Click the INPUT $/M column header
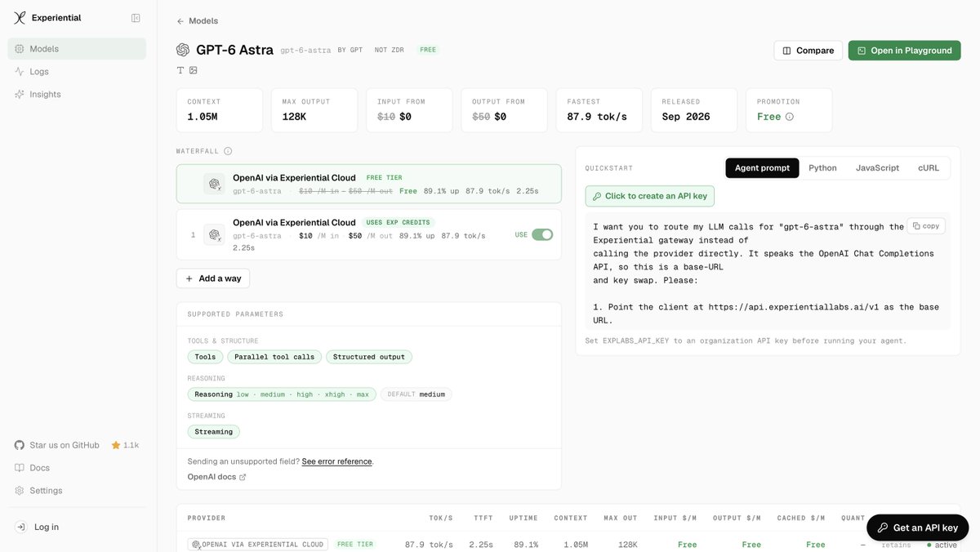980x552 pixels. [675, 519]
